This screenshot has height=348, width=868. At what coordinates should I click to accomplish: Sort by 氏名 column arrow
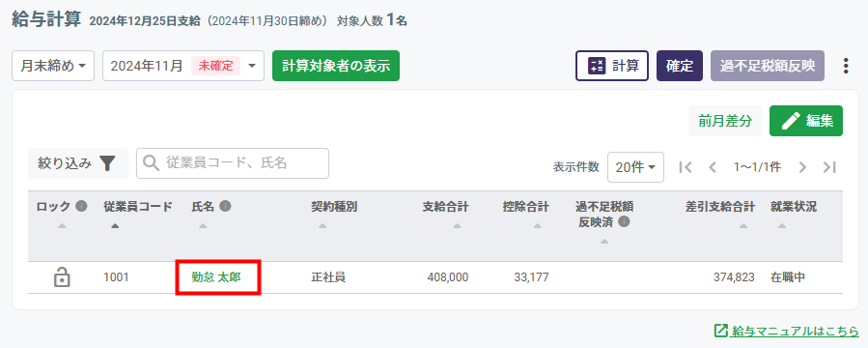pos(203,226)
